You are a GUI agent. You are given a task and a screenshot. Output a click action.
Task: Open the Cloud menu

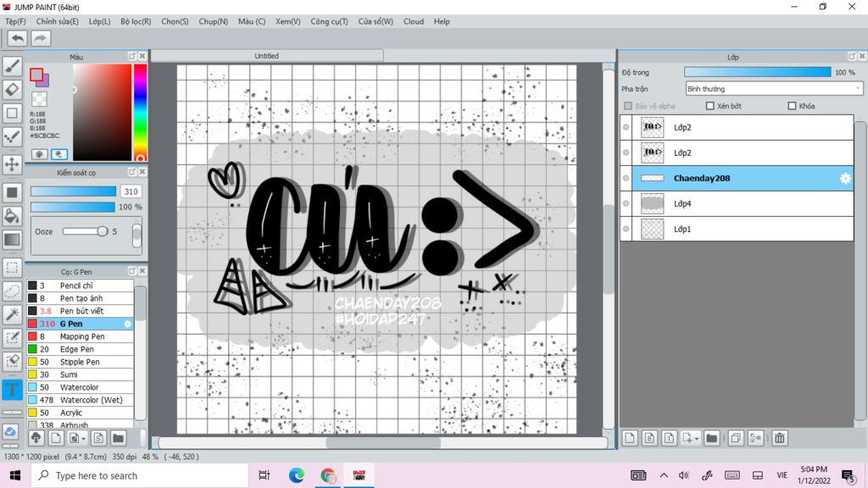pyautogui.click(x=414, y=21)
